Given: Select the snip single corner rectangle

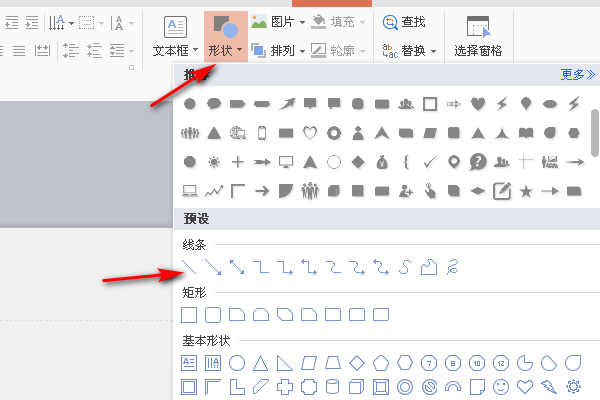Looking at the screenshot, I should point(237,315).
